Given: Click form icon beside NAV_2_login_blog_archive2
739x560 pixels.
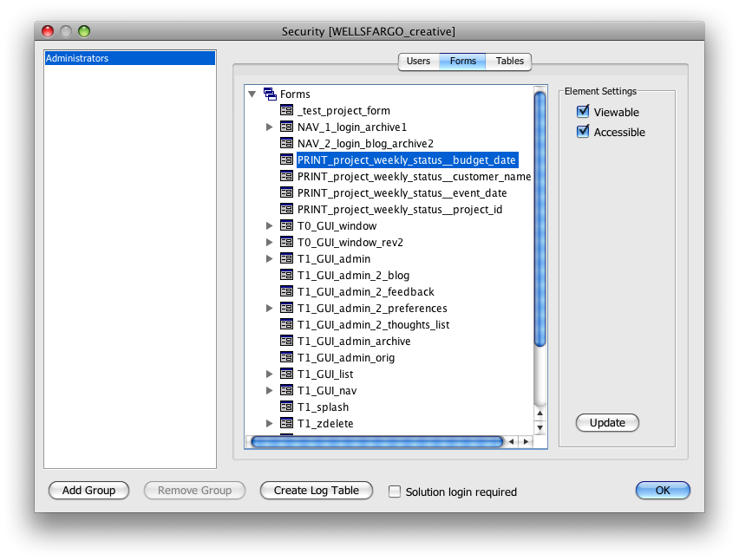Looking at the screenshot, I should (286, 143).
